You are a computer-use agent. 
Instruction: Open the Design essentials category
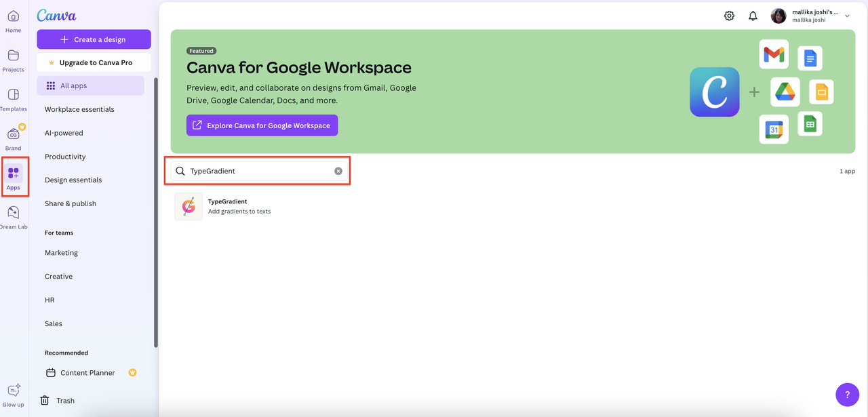(x=73, y=180)
